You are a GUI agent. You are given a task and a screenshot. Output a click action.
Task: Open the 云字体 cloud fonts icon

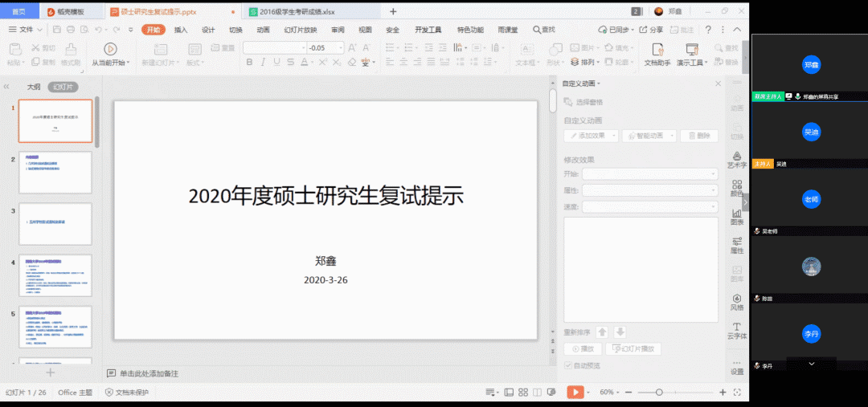pyautogui.click(x=736, y=330)
